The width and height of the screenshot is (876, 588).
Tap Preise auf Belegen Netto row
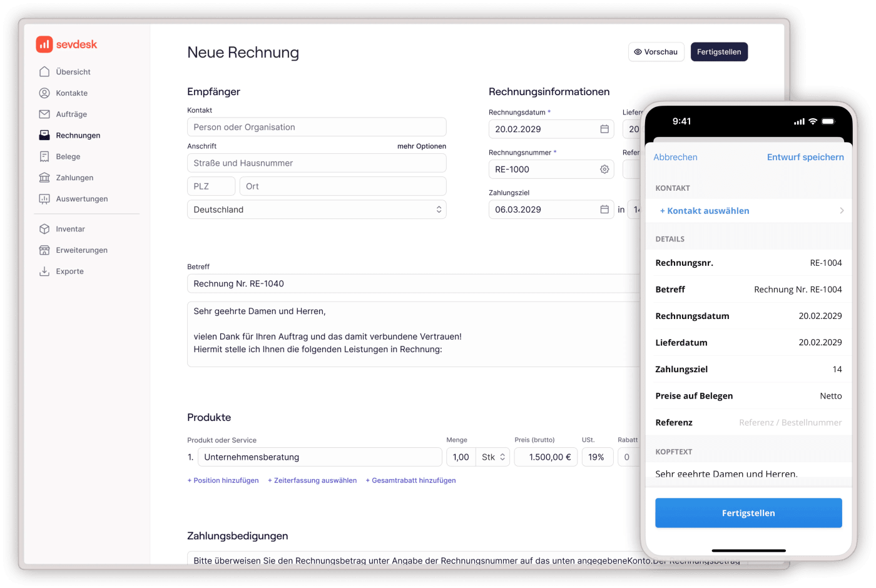pyautogui.click(x=748, y=396)
